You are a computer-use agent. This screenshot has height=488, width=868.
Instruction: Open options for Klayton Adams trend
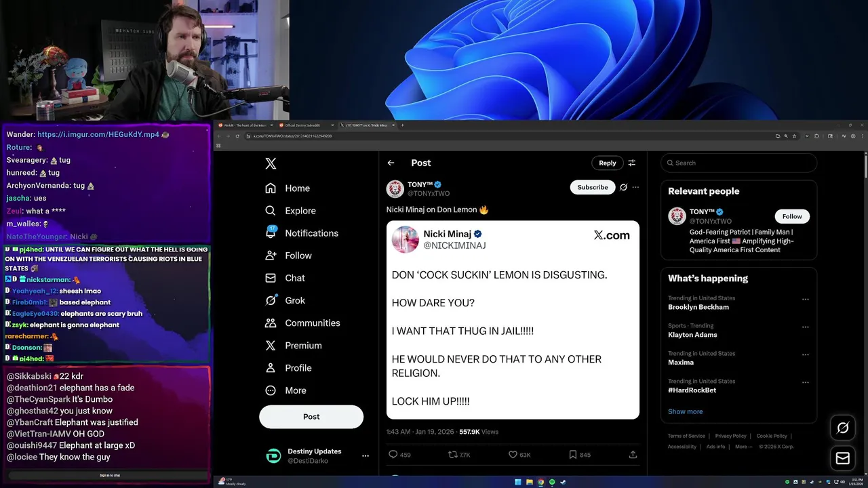coord(805,327)
